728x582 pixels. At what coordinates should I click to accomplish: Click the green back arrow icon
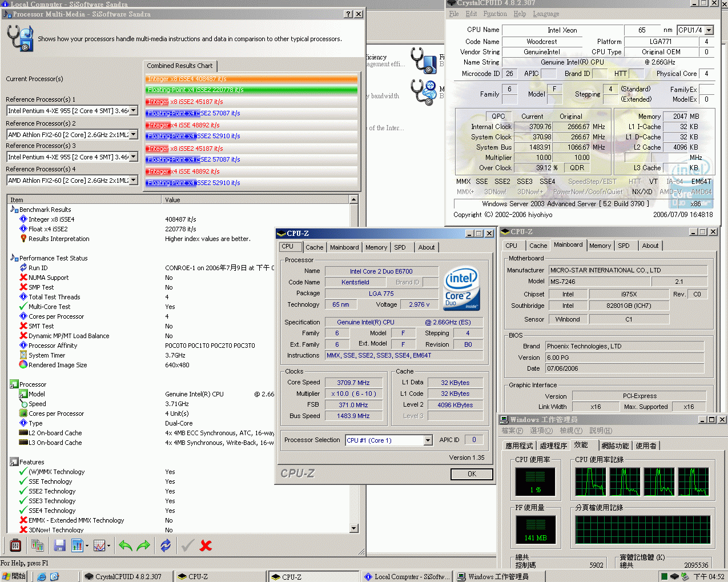(x=126, y=545)
